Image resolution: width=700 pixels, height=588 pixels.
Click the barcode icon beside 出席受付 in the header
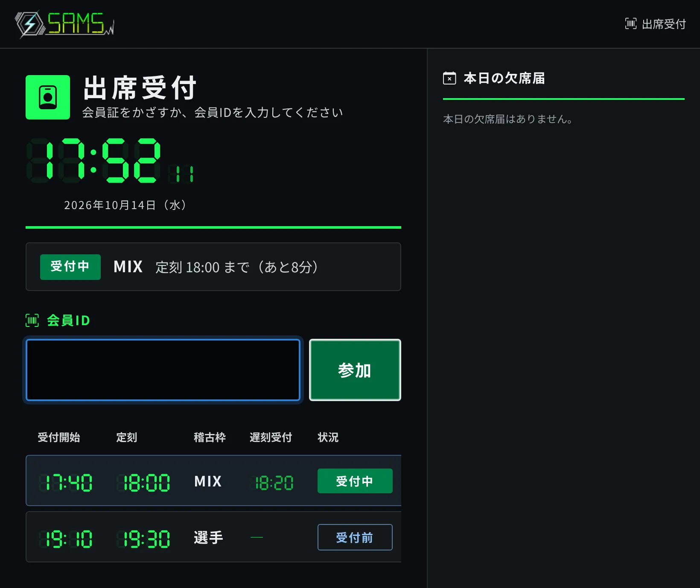pos(630,23)
